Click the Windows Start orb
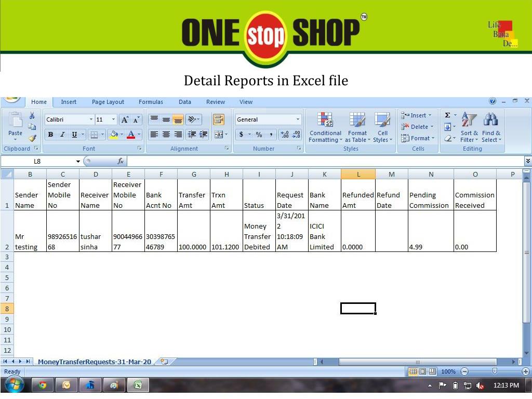This screenshot has height=399, width=532. (14, 385)
